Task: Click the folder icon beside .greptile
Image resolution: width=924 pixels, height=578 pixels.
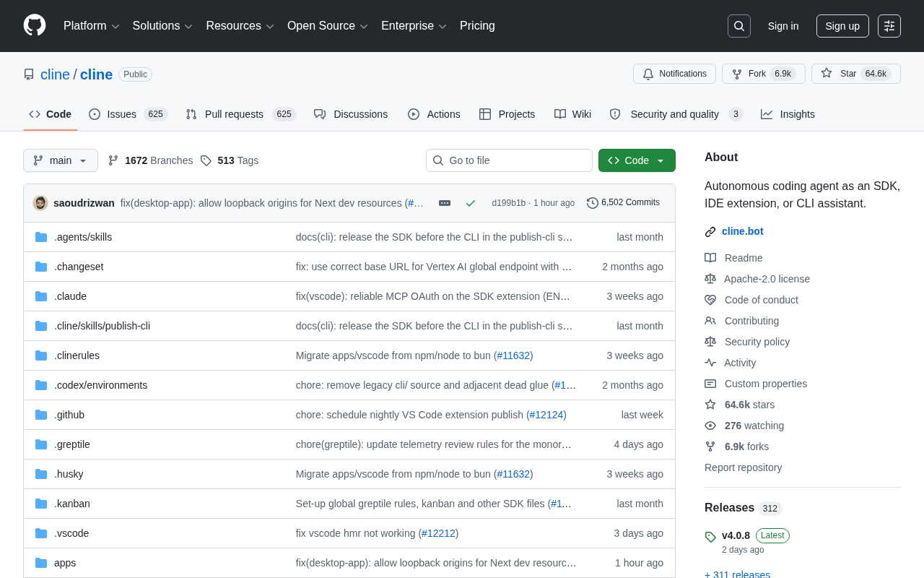Action: click(41, 444)
